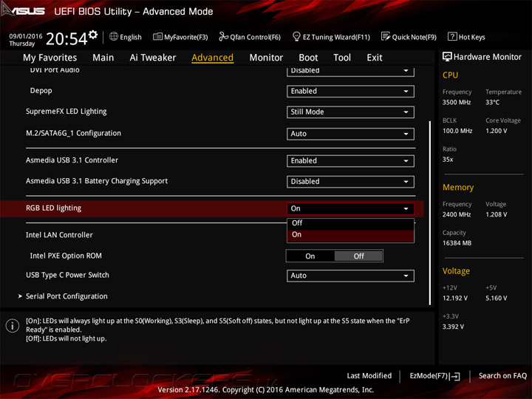This screenshot has width=532, height=399.
Task: Set Intel PXE Option ROM to Off
Action: pos(358,256)
